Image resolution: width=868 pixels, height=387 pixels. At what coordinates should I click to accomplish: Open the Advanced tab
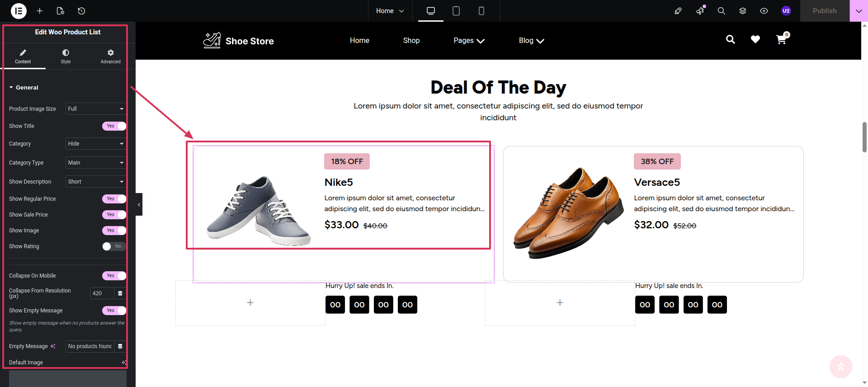coord(110,57)
